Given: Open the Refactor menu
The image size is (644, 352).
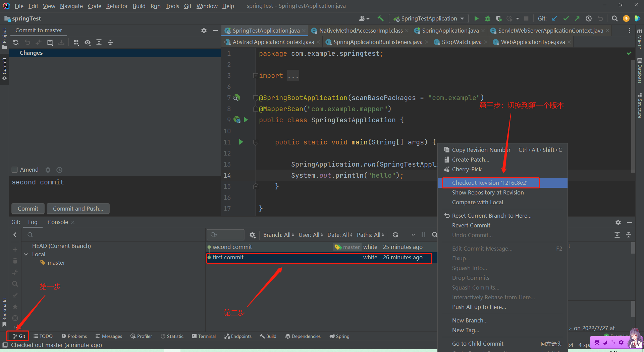Looking at the screenshot, I should coord(117,6).
